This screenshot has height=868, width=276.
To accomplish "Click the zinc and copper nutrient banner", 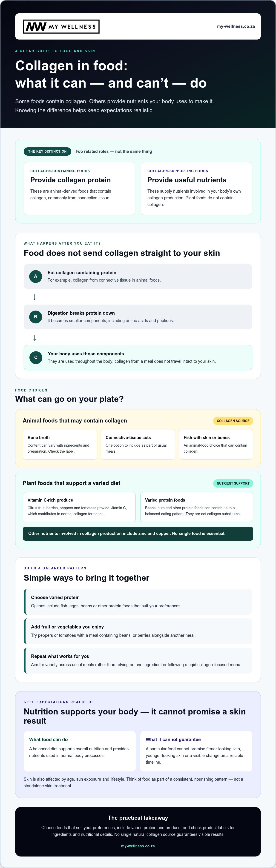I will (x=138, y=533).
